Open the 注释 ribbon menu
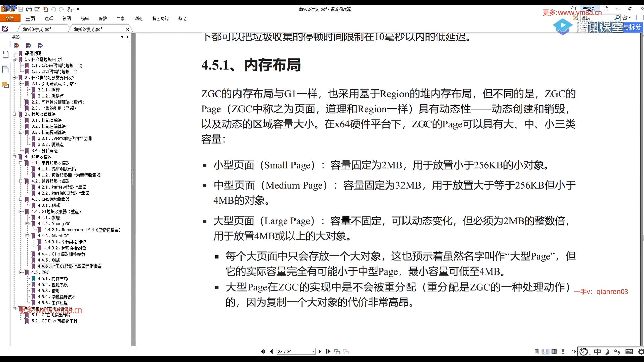 click(x=49, y=19)
